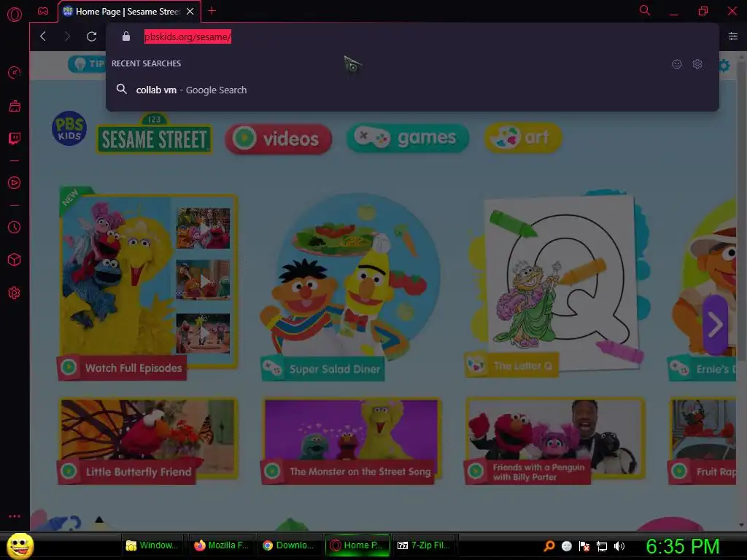Advance carousel with purple right arrow

pyautogui.click(x=715, y=324)
